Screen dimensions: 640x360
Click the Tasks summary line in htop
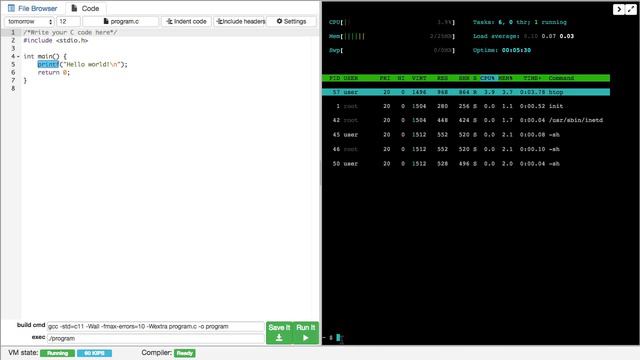520,22
